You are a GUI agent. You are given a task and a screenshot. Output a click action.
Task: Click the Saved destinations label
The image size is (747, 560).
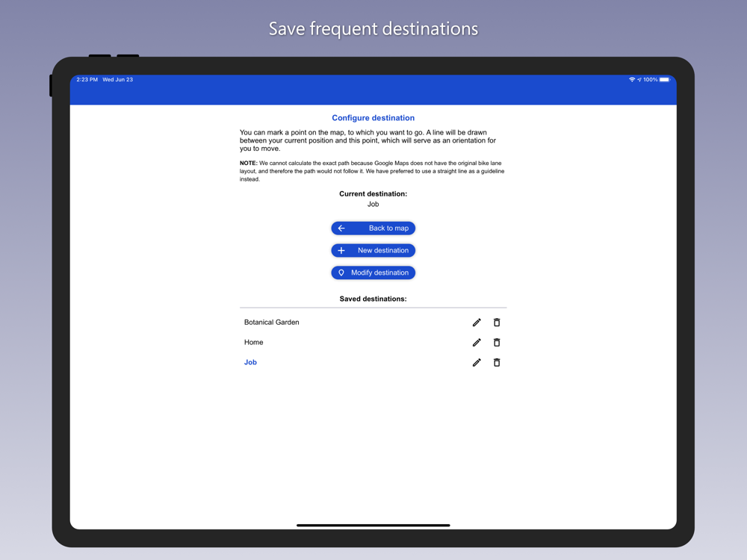[373, 299]
